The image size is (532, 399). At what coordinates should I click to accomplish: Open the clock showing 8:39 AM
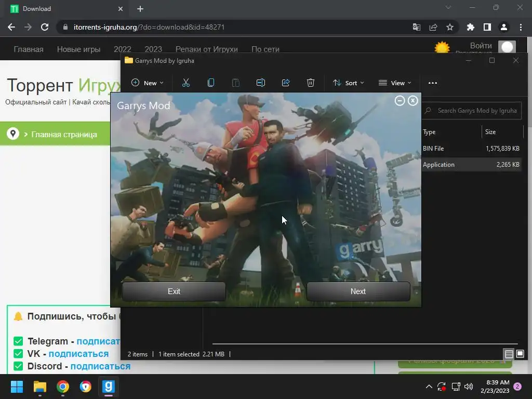495,387
